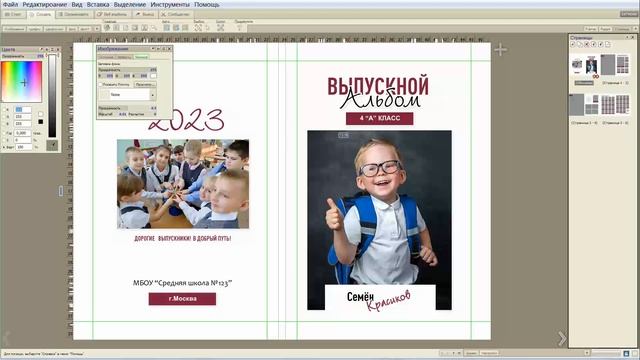The width and height of the screenshot is (640, 360).
Task: Close the Изображение floating panel
Action: 169,49
